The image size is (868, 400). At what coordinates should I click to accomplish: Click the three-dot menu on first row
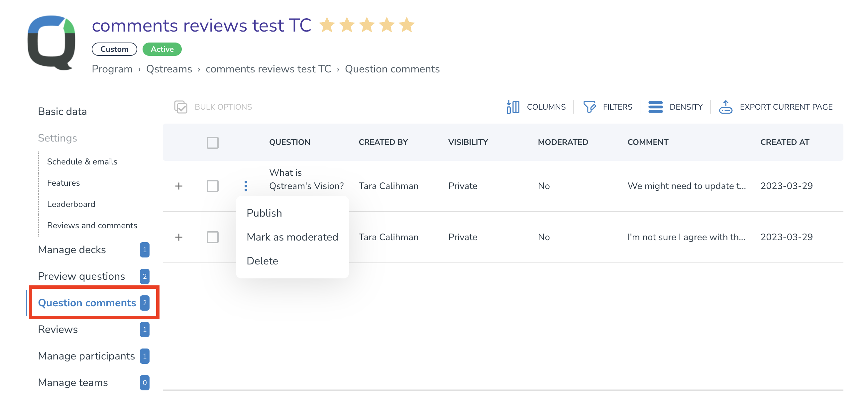pos(246,186)
